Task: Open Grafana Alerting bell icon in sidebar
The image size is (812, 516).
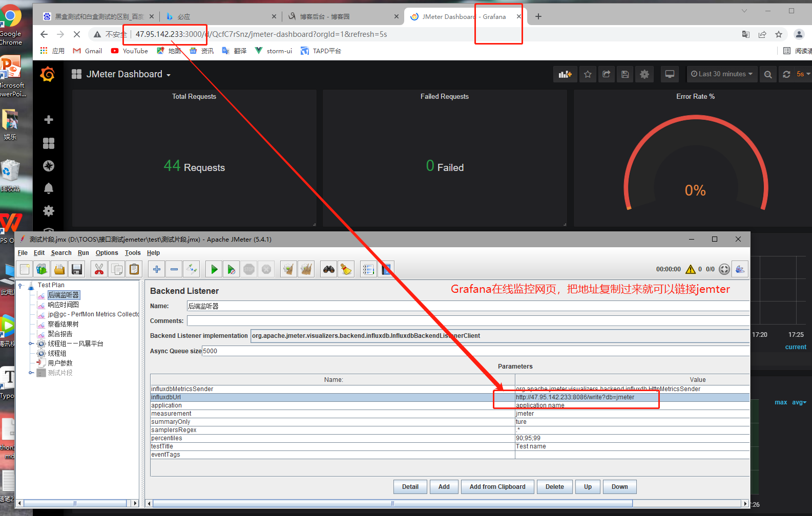Action: click(49, 188)
